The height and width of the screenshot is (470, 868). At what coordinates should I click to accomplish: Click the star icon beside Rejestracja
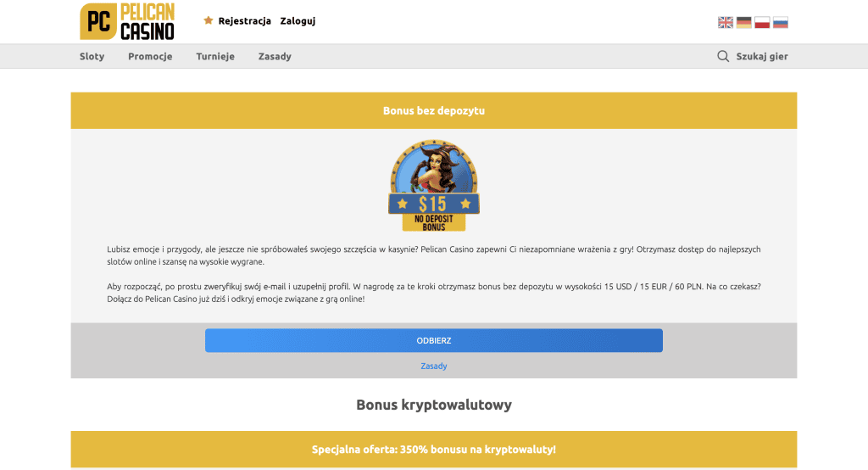tap(209, 20)
